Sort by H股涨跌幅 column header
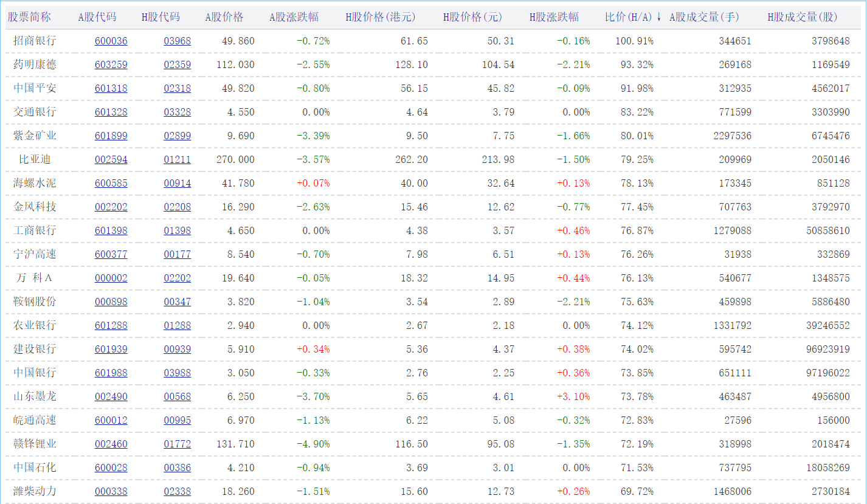The width and height of the screenshot is (867, 504). (554, 17)
